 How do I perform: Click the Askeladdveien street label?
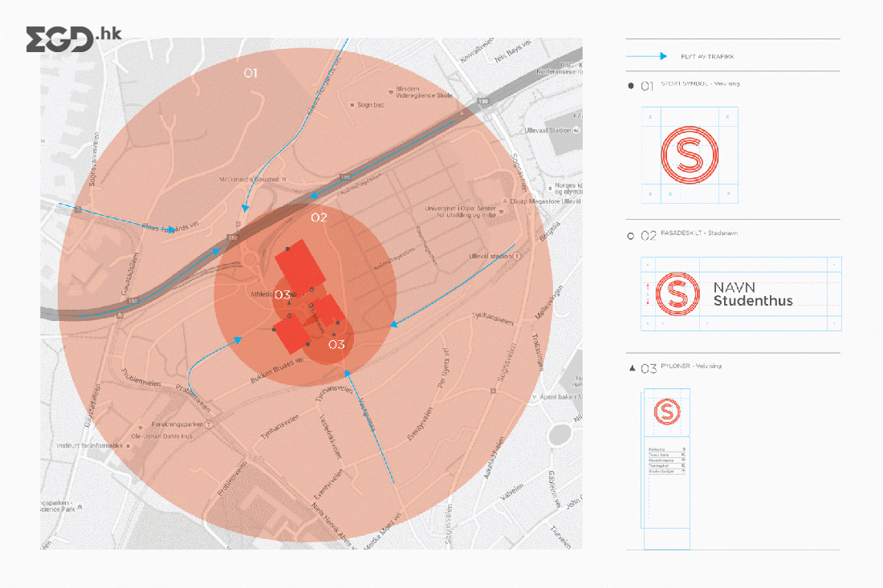click(x=494, y=457)
